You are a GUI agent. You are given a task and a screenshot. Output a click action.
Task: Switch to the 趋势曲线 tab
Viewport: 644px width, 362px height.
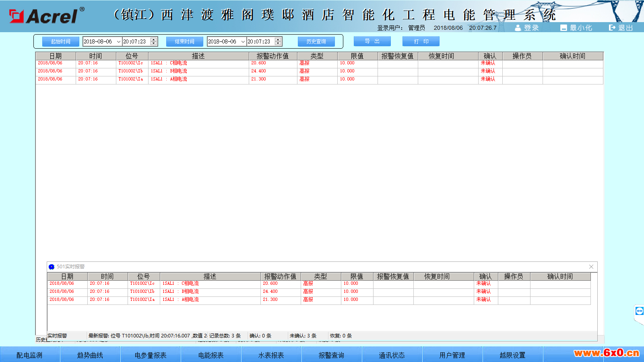coord(90,355)
